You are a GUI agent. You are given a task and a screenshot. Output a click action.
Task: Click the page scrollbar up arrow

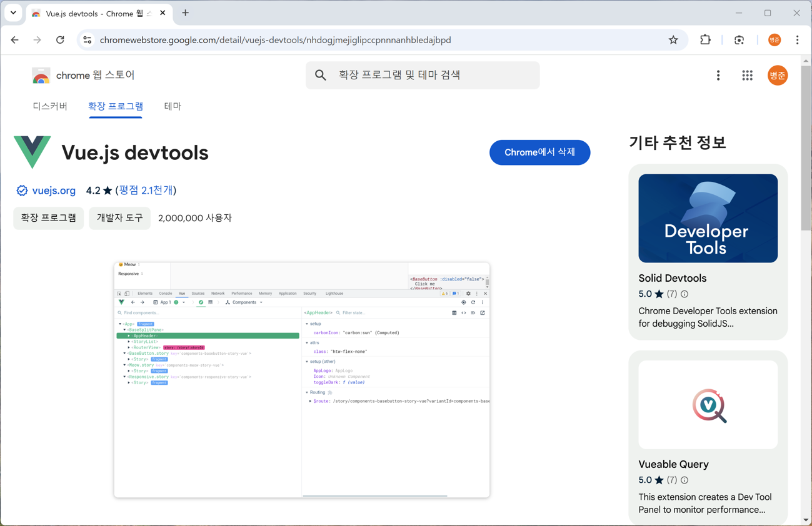(806, 61)
